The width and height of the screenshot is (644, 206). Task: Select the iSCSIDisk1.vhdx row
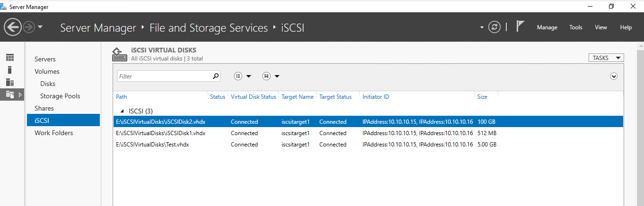[x=368, y=133]
